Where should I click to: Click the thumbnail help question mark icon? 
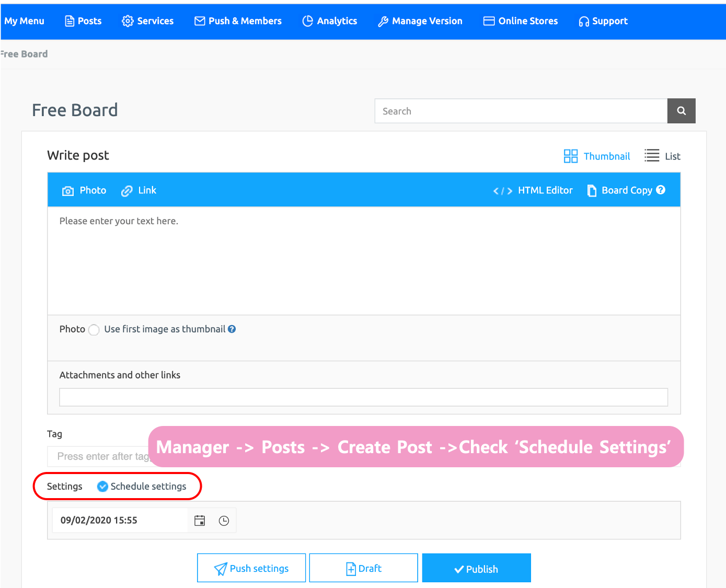[x=232, y=329]
